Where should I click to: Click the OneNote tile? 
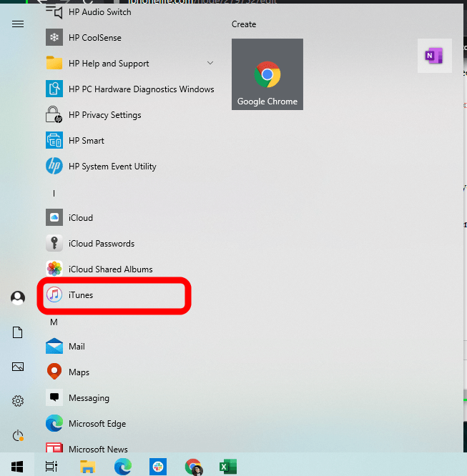pos(435,56)
